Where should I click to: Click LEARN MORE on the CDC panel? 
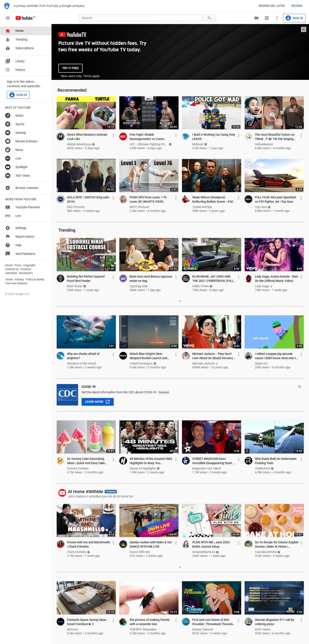[x=98, y=402]
